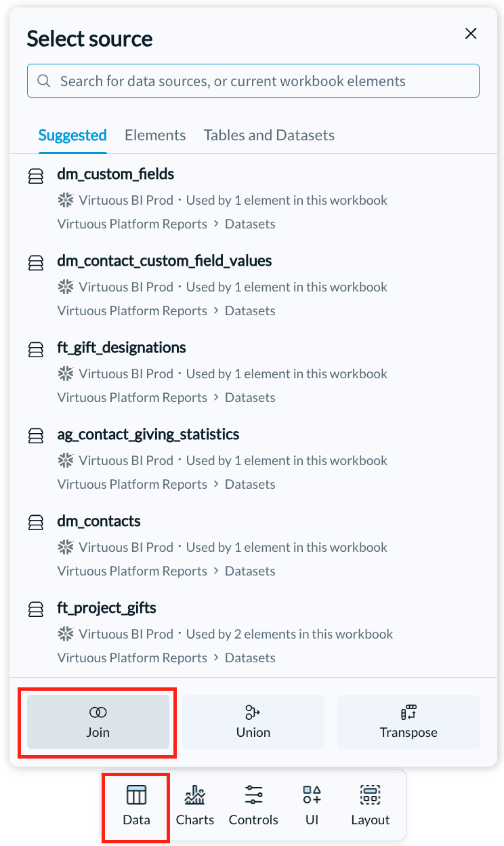Click breadcrumb chevron under ft_gift_designations
The width and height of the screenshot is (504, 846).
tap(216, 397)
